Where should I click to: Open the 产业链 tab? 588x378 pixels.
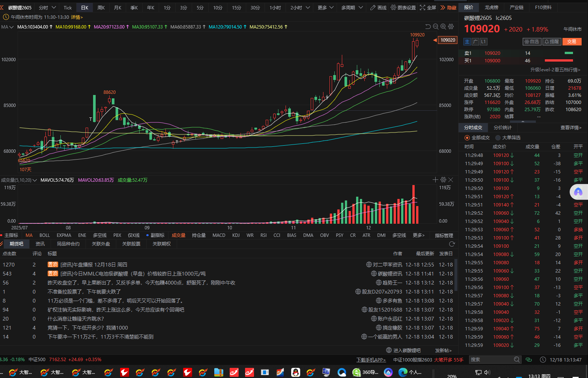point(517,8)
